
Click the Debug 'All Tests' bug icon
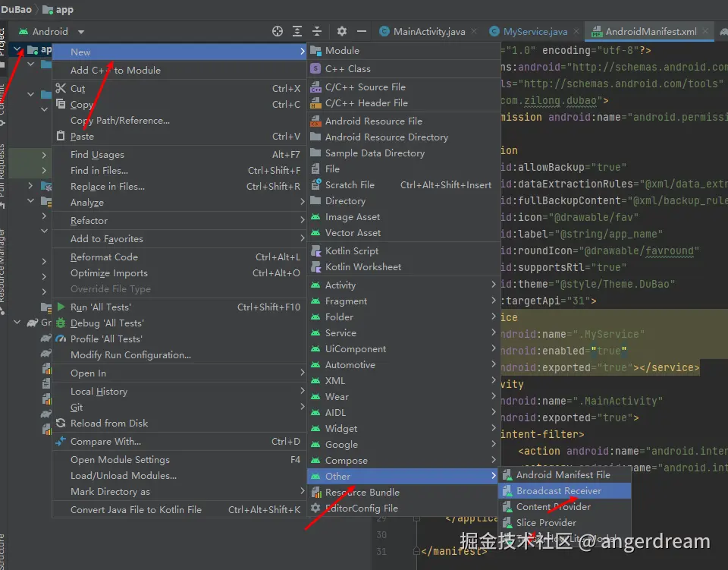coord(61,323)
